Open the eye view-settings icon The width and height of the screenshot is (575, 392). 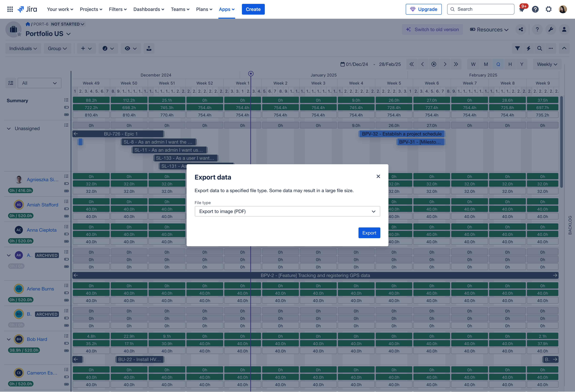pyautogui.click(x=131, y=48)
